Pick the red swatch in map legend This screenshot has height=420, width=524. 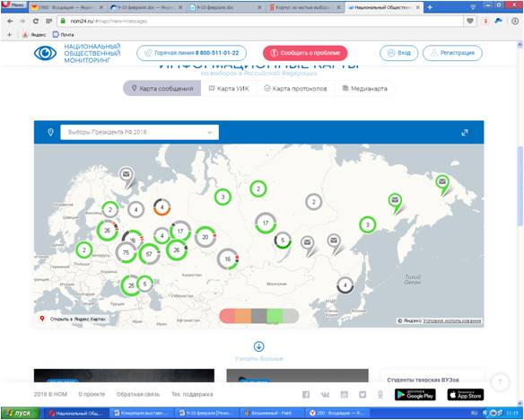coord(227,316)
